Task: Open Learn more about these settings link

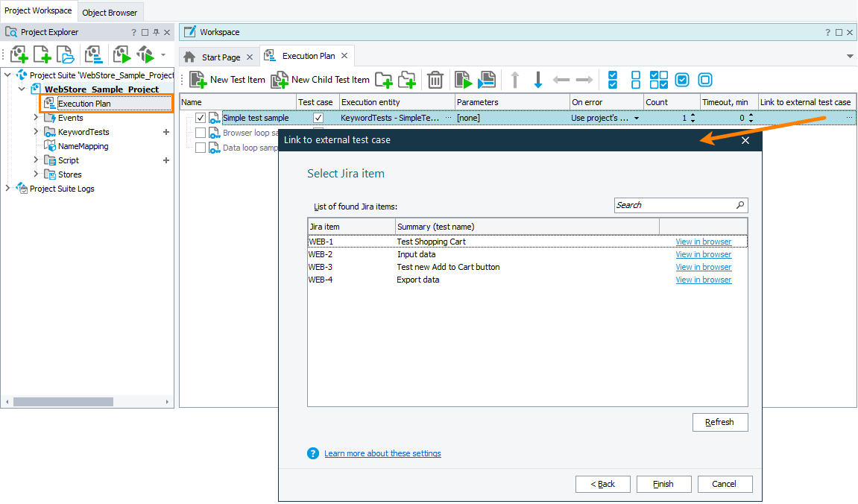Action: point(382,453)
